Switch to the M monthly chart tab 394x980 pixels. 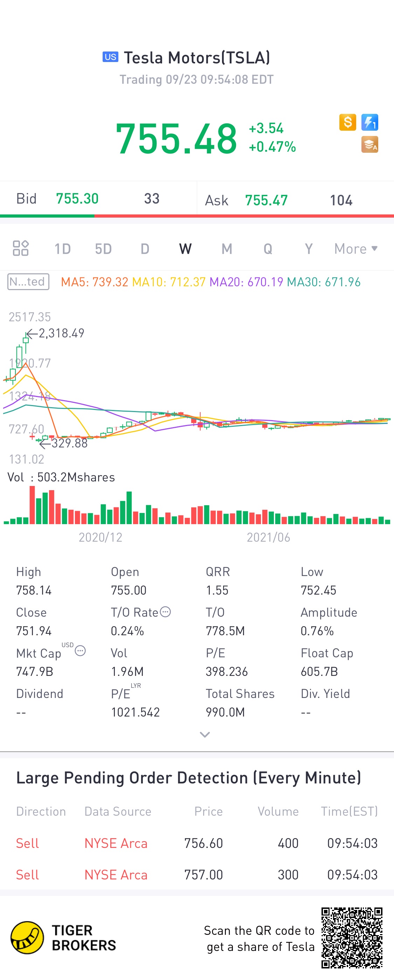(227, 249)
